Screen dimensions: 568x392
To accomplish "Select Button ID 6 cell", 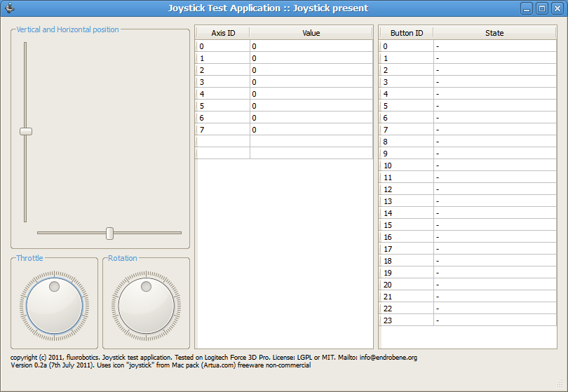I will pos(407,118).
